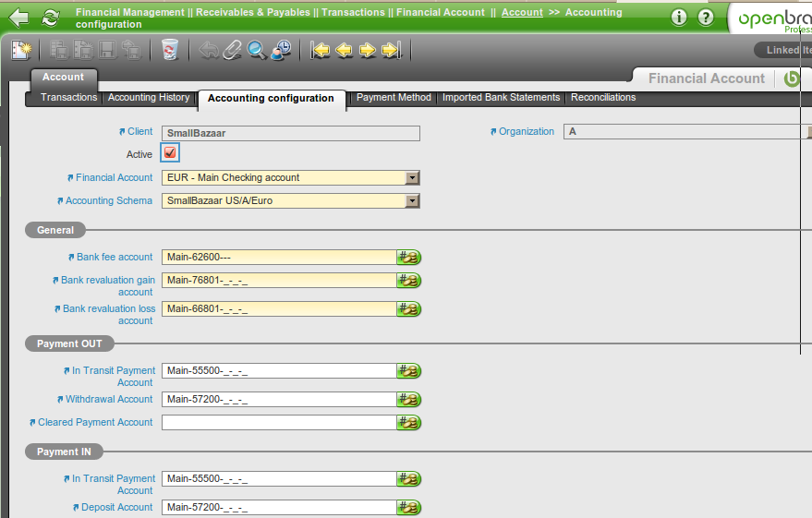
Task: Open the Reconciliations tab
Action: pyautogui.click(x=603, y=98)
